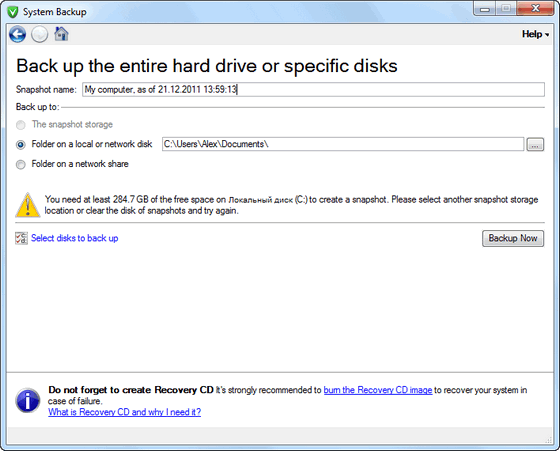Open the Help dropdown menu
Screen dimensions: 560x451
[x=535, y=34]
